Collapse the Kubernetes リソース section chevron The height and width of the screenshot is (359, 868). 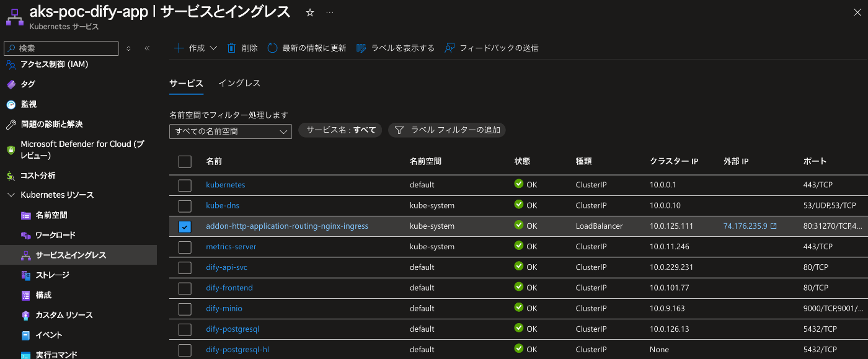(x=11, y=195)
